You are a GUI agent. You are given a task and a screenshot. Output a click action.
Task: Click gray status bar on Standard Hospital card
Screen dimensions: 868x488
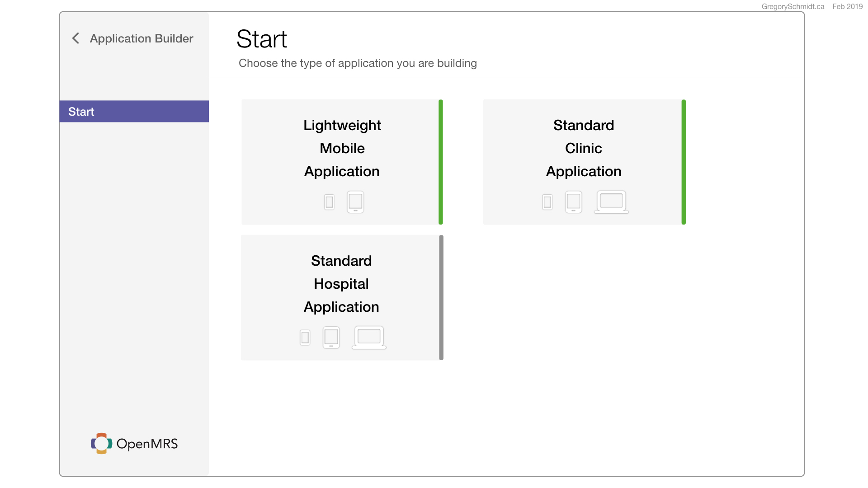coord(441,298)
